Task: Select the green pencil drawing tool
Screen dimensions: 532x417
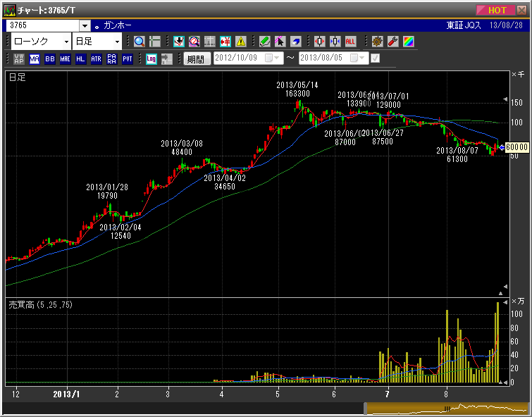Action: [265, 42]
